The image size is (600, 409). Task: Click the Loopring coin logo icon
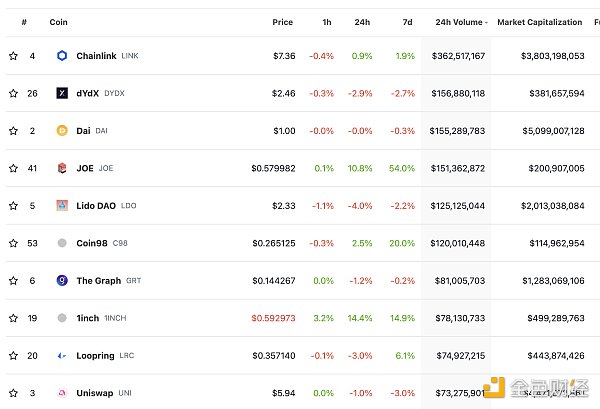tap(62, 355)
